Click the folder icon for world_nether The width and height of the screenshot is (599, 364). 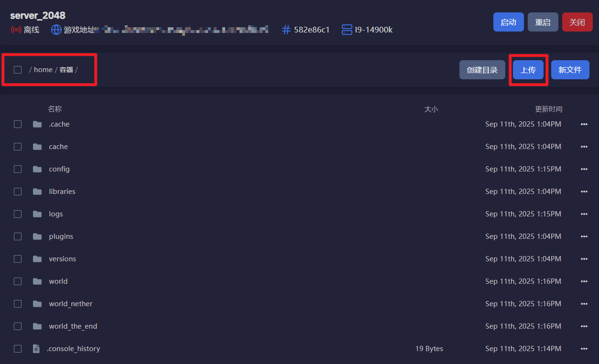pyautogui.click(x=37, y=304)
